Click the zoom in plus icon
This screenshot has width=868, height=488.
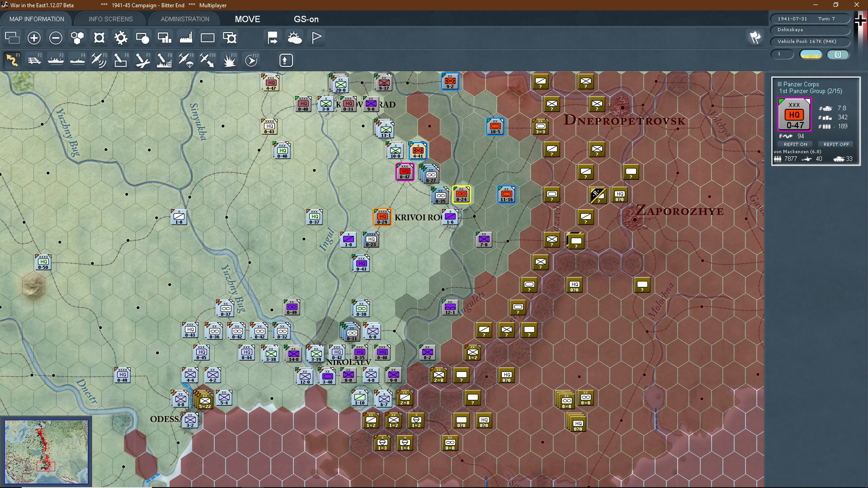click(34, 38)
